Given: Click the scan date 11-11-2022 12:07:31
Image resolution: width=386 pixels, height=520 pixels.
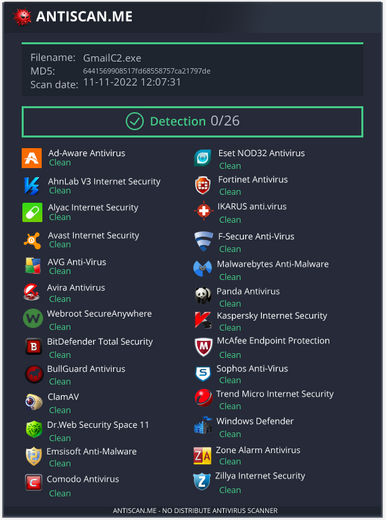Looking at the screenshot, I should 132,82.
